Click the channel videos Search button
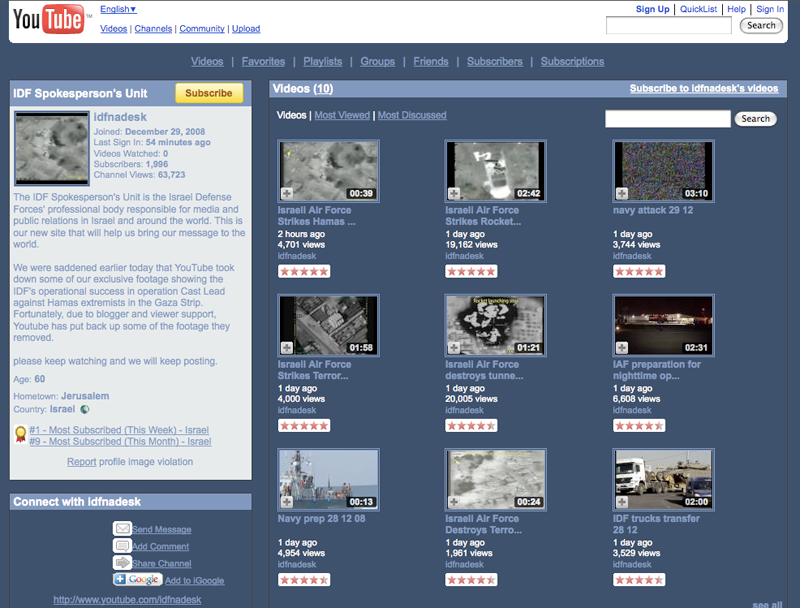Screen dimensions: 800x608 click(756, 119)
